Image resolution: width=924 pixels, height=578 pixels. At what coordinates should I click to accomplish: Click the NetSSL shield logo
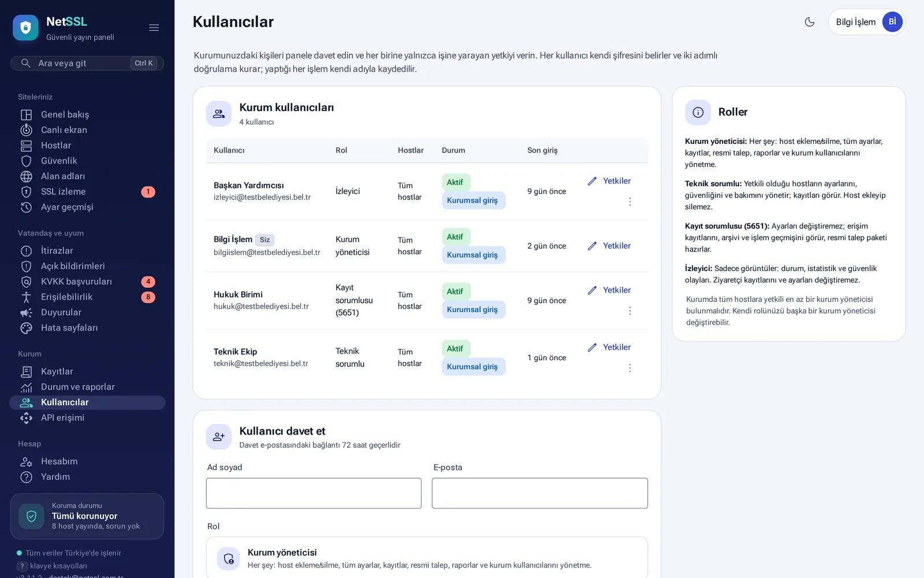click(25, 28)
